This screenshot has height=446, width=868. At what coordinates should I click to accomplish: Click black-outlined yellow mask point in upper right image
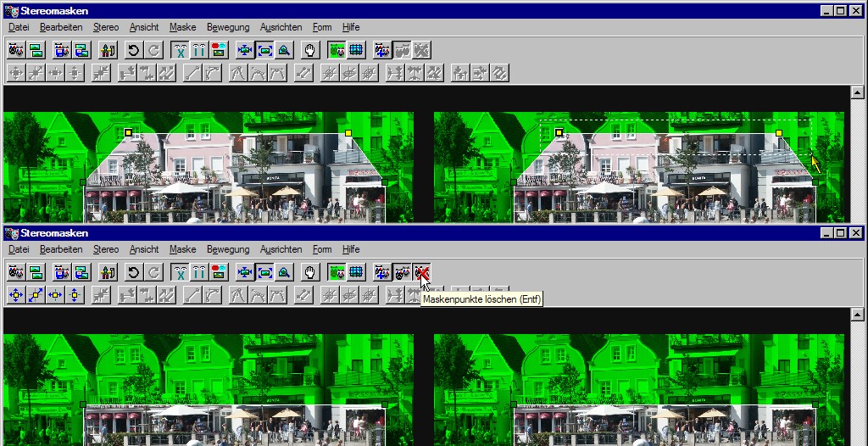click(559, 133)
